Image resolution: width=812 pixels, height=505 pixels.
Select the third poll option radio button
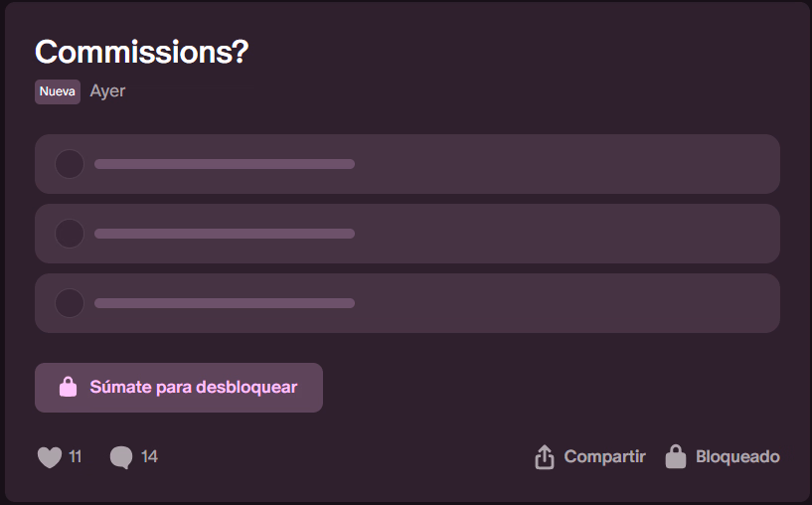[x=70, y=303]
